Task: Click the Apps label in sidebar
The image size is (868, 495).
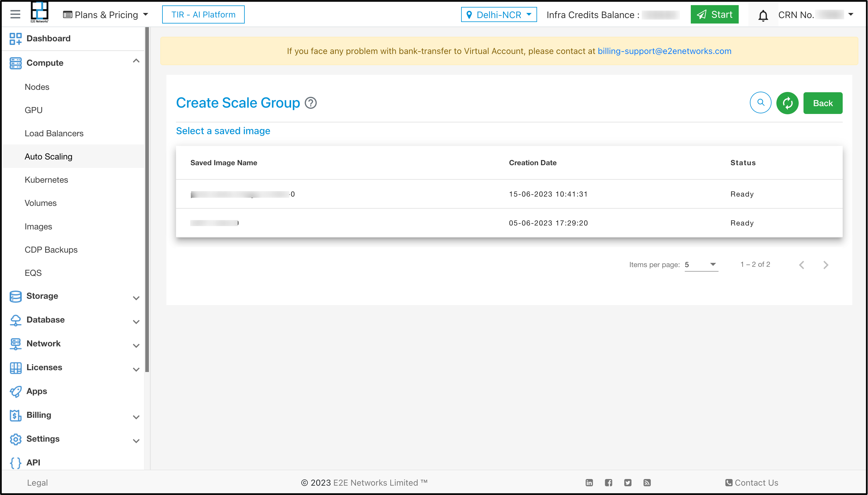Action: 37,391
